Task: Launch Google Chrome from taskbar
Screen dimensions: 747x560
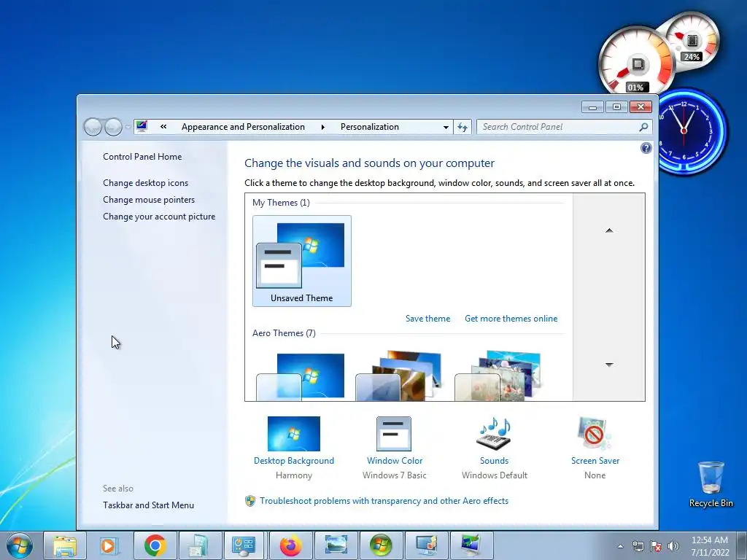Action: click(155, 545)
